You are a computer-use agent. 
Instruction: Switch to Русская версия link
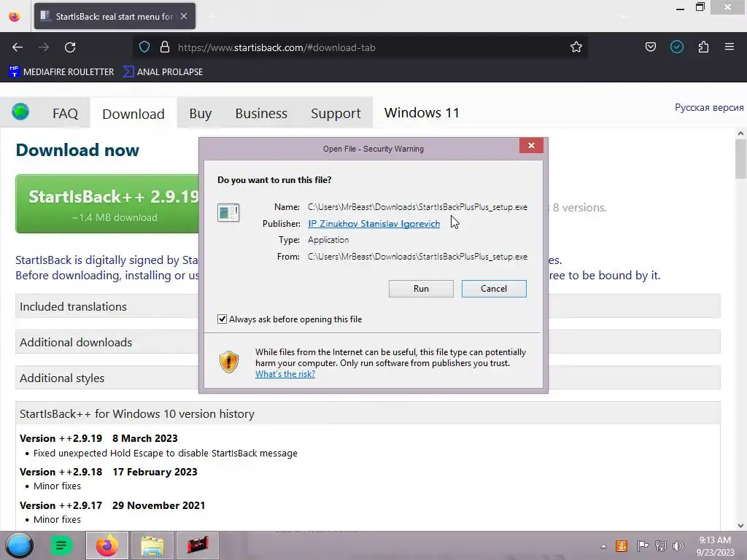(x=709, y=108)
